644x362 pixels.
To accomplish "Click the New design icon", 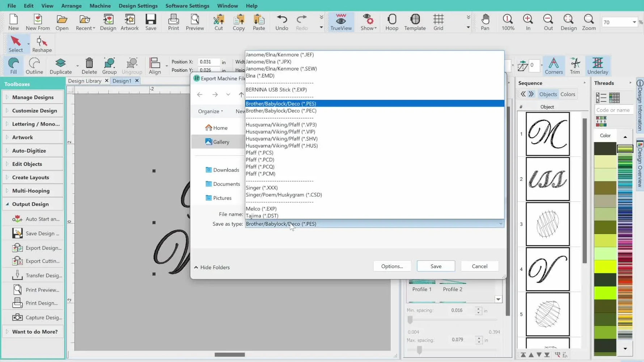I will (13, 22).
